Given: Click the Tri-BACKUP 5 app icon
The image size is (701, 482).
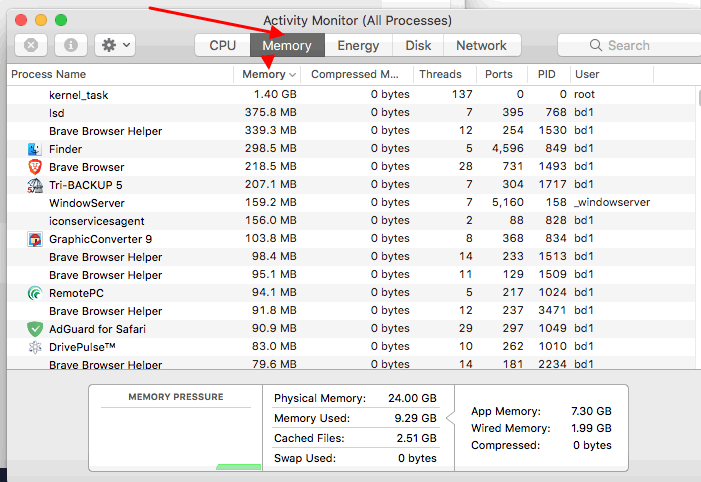Looking at the screenshot, I should point(35,185).
